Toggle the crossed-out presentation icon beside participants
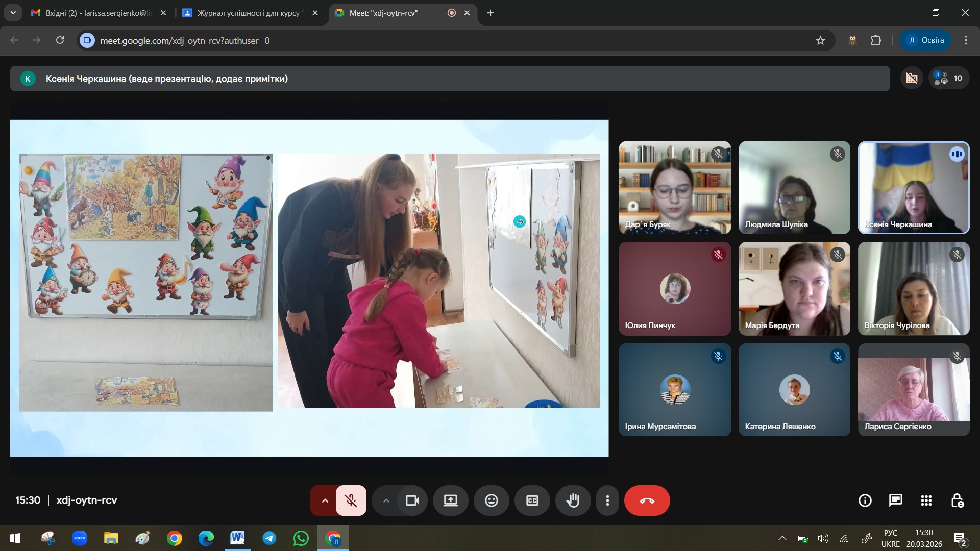 [912, 78]
